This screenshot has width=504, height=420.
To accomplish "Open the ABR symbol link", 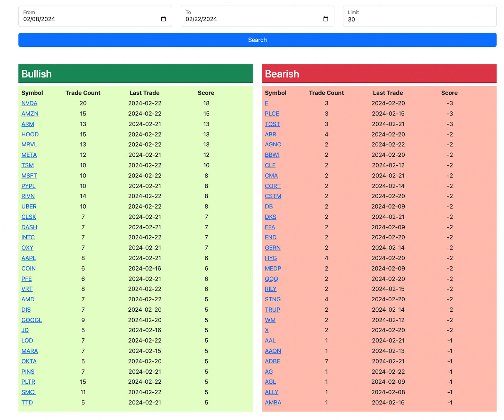I will (271, 135).
